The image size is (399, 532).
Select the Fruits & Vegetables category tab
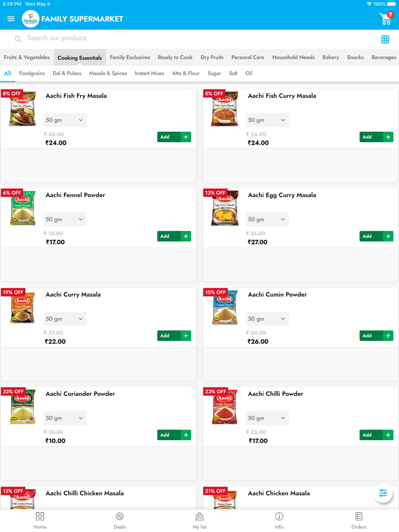click(x=27, y=57)
